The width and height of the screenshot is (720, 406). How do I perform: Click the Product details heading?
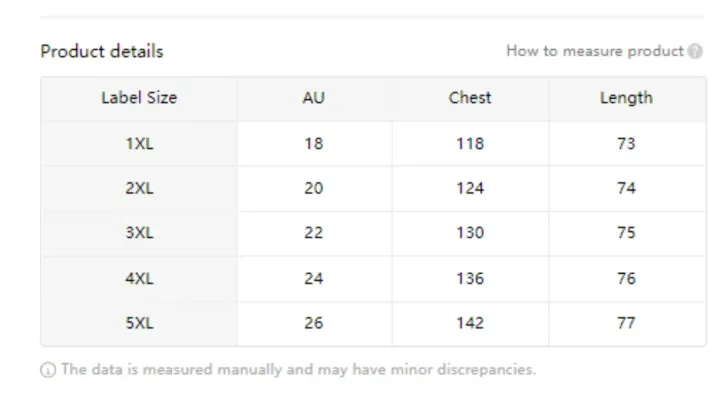click(x=102, y=51)
